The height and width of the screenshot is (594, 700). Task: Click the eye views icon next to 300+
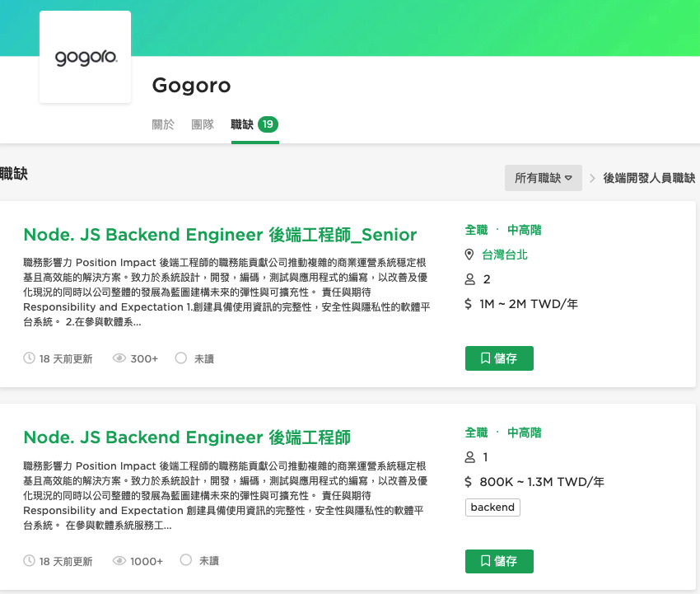pyautogui.click(x=119, y=358)
